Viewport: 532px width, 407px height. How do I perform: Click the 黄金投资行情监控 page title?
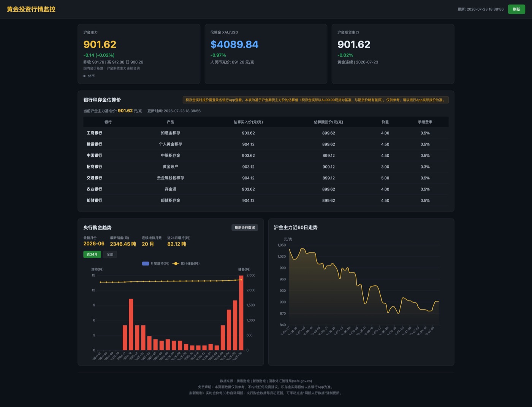(31, 9)
